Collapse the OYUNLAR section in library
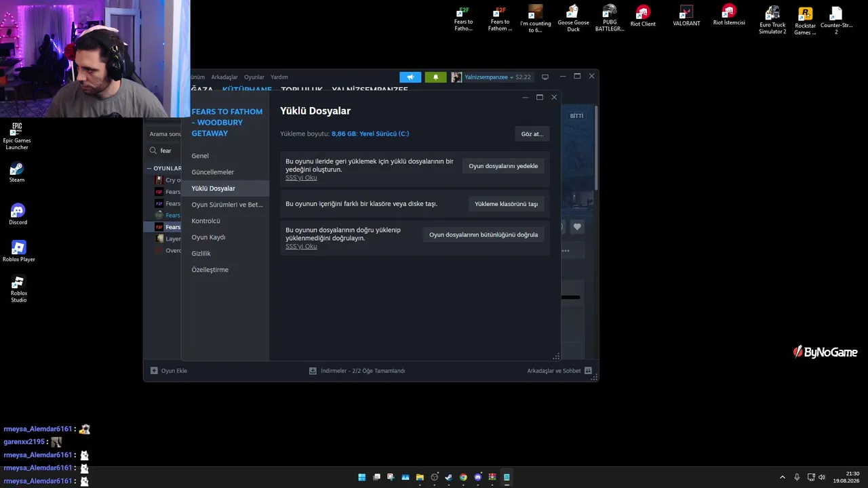Screen dimensions: 868x488 [x=164, y=168]
